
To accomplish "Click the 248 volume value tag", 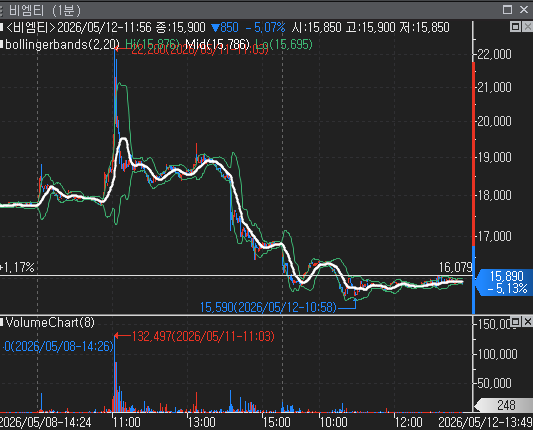I will pos(504,405).
